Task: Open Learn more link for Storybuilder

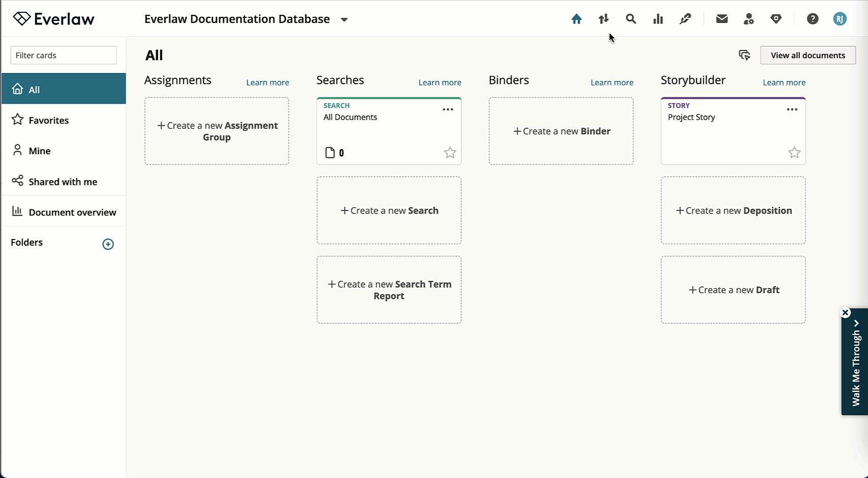Action: (x=784, y=82)
